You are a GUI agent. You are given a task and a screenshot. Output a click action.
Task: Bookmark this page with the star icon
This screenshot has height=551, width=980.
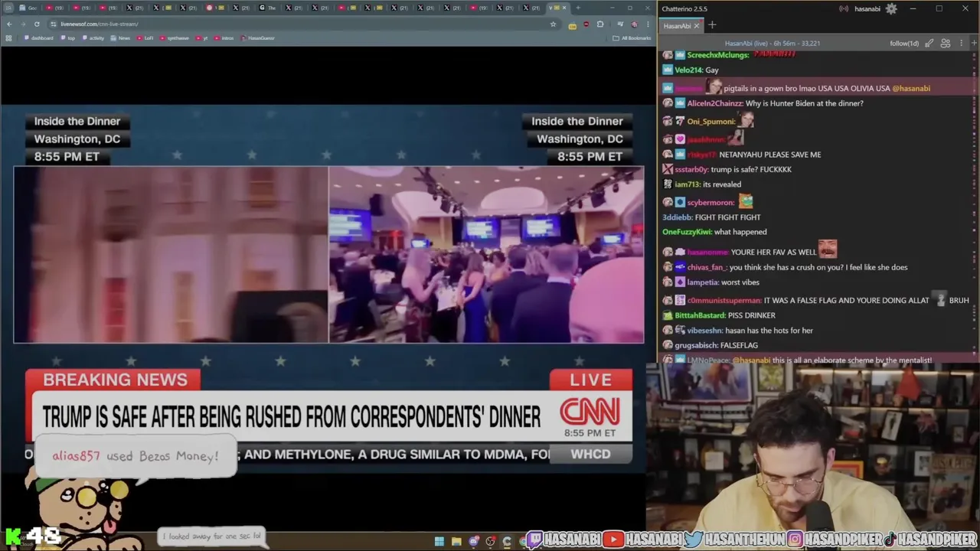coord(553,24)
